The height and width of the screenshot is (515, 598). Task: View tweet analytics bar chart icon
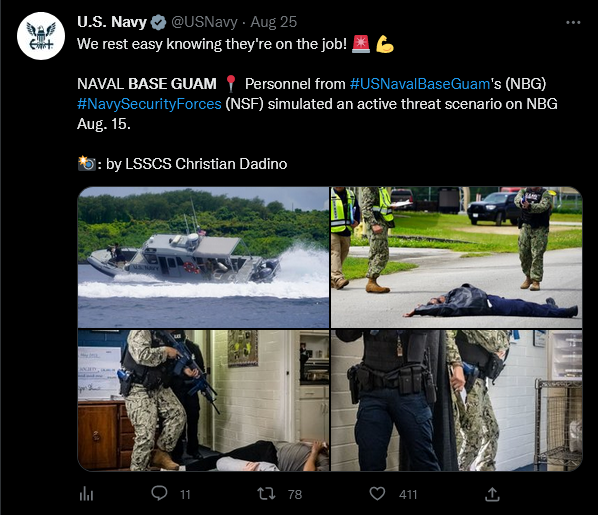point(86,494)
